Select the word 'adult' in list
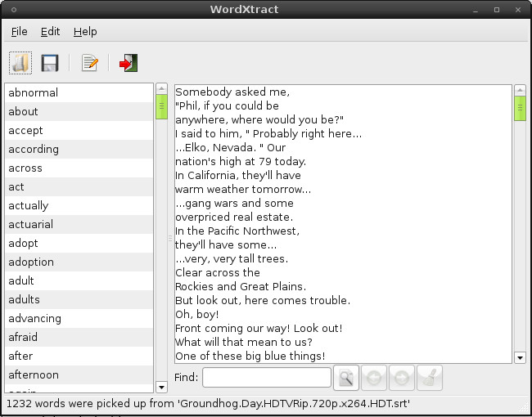 pos(79,280)
